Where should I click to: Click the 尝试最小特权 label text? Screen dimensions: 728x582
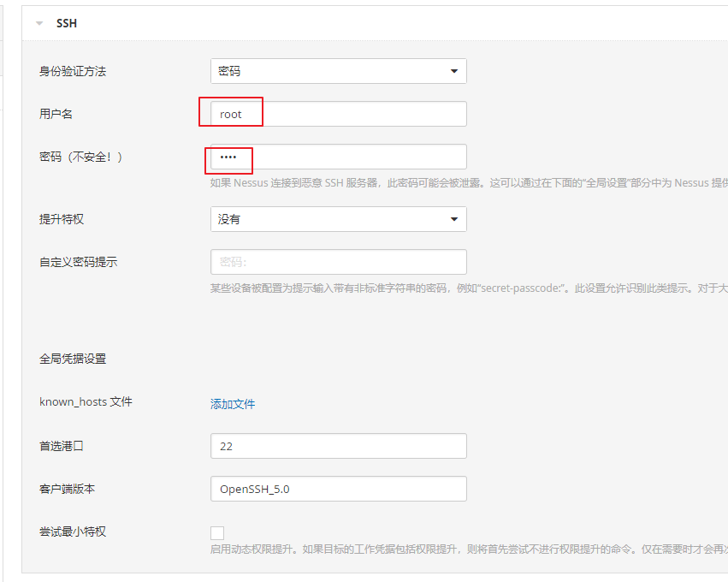pos(73,532)
